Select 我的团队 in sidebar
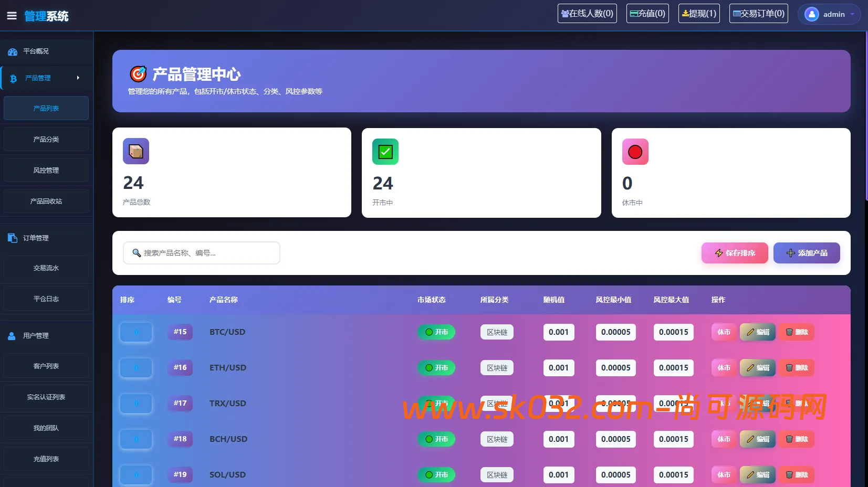The height and width of the screenshot is (487, 868). click(46, 428)
